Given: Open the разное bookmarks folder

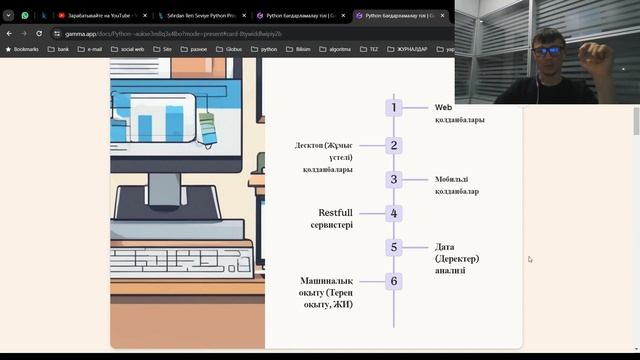Looking at the screenshot, I should click(x=194, y=49).
